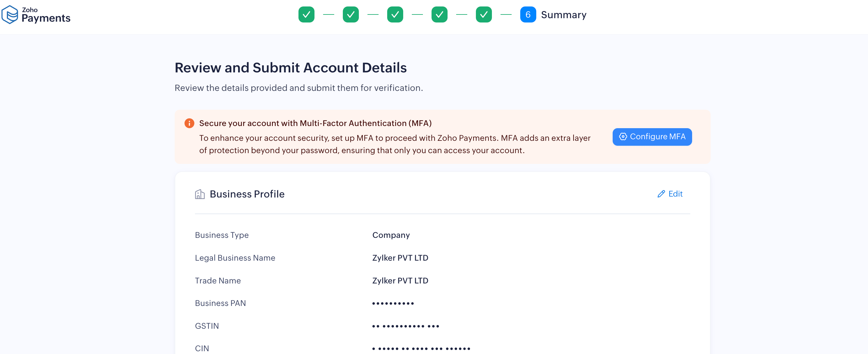Click the Business Type value Company
The image size is (868, 354).
[x=391, y=235]
